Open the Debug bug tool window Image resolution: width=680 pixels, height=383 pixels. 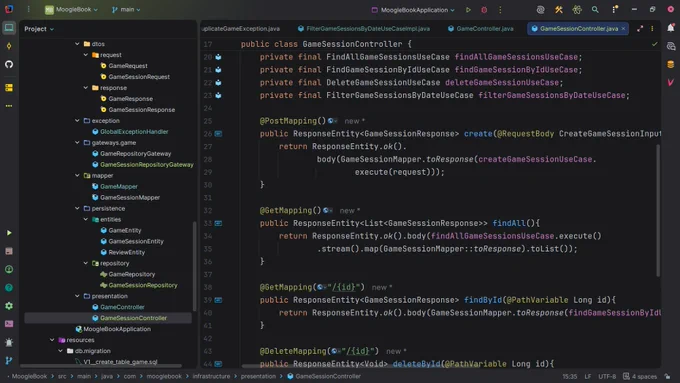click(x=9, y=342)
